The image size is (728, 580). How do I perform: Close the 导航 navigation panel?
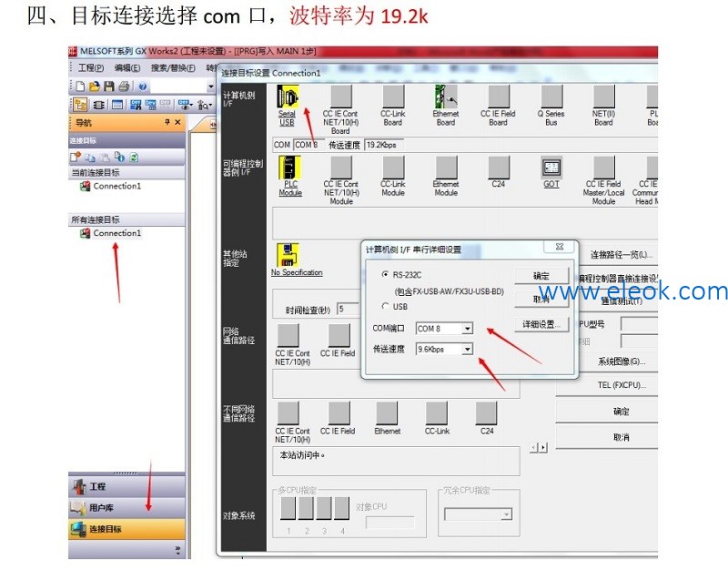click(177, 122)
